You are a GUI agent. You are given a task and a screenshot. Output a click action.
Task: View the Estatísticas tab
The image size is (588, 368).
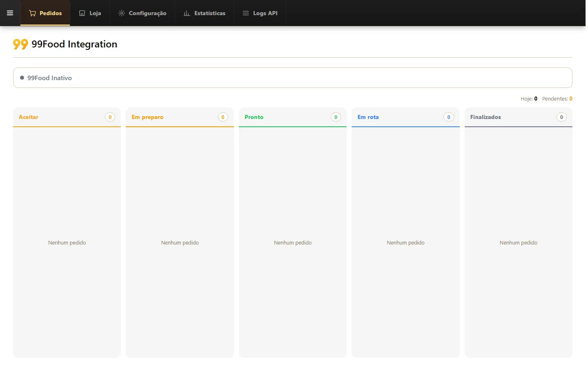coord(205,13)
